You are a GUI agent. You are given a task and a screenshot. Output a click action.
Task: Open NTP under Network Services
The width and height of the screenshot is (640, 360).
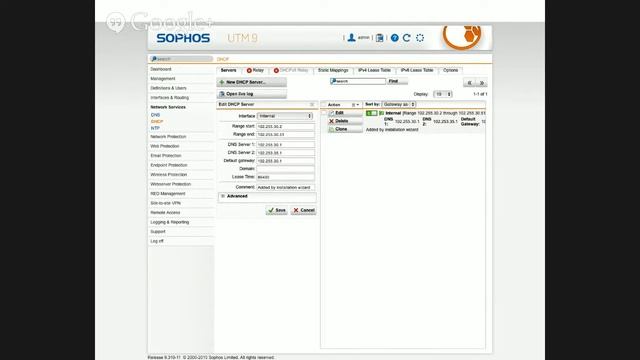point(155,128)
